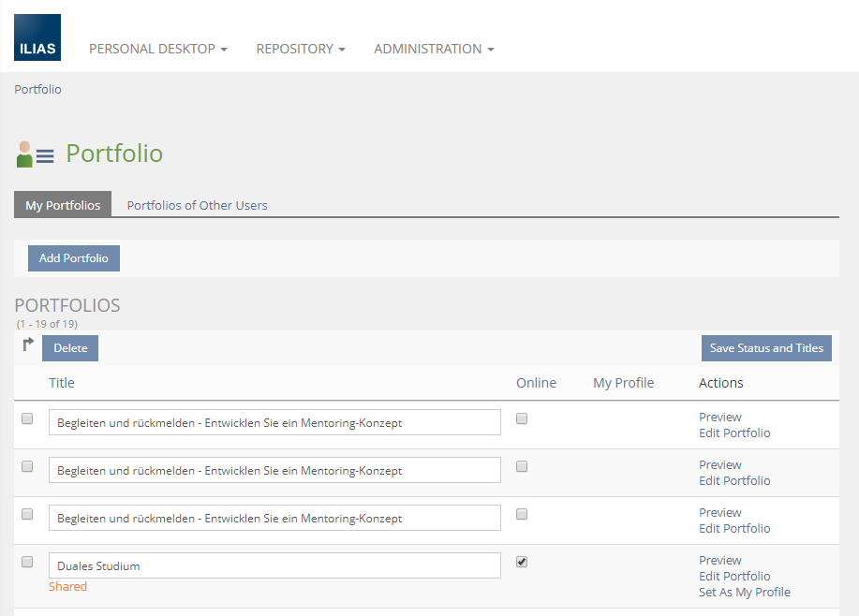
Task: Open the Repository dropdown menu
Action: pyautogui.click(x=300, y=49)
